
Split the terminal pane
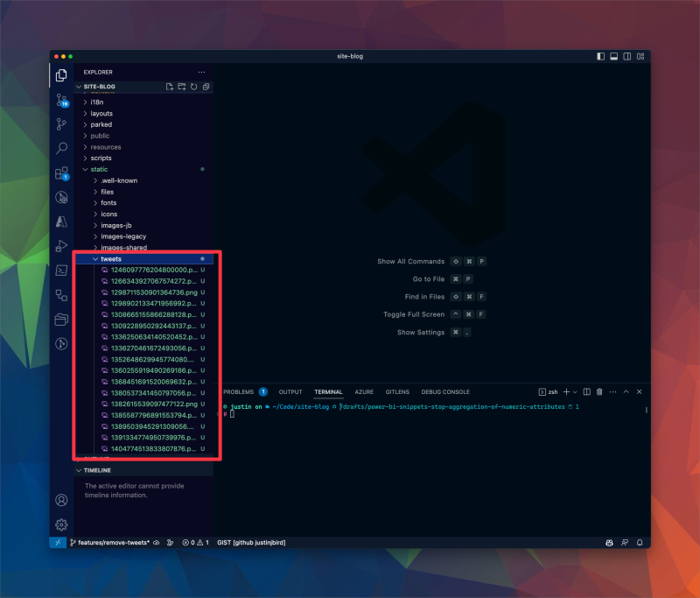click(586, 391)
